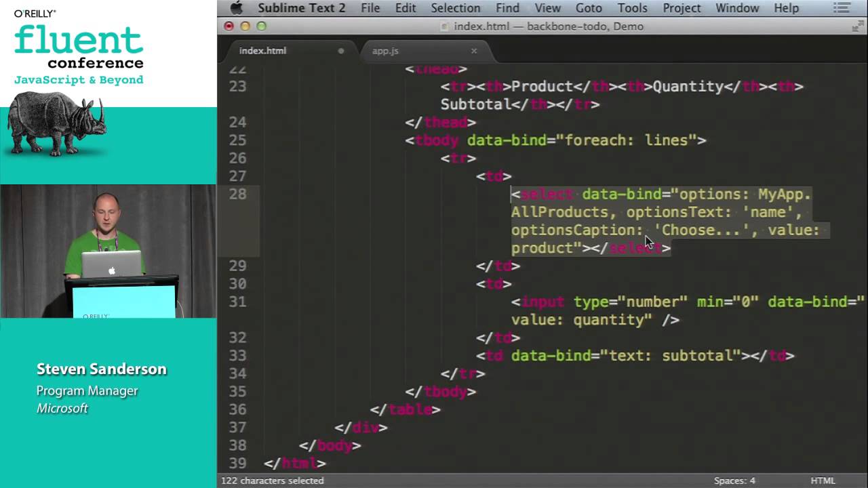Click line number 39 in gutter
The height and width of the screenshot is (488, 868).
tap(238, 463)
